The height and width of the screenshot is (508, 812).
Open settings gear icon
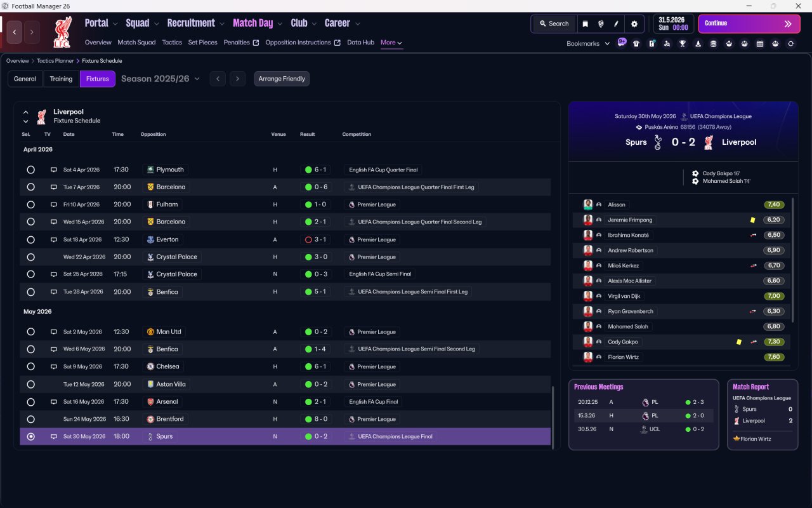(634, 23)
